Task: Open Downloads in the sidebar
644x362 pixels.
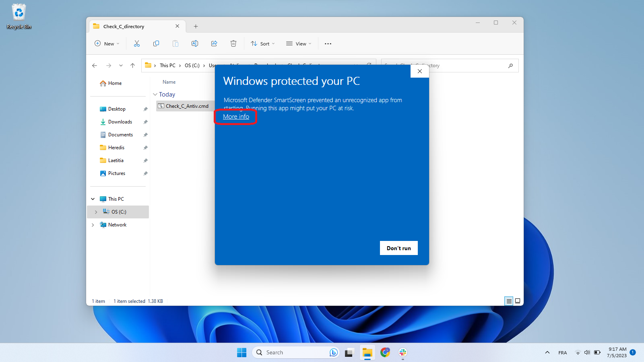Action: click(x=120, y=122)
